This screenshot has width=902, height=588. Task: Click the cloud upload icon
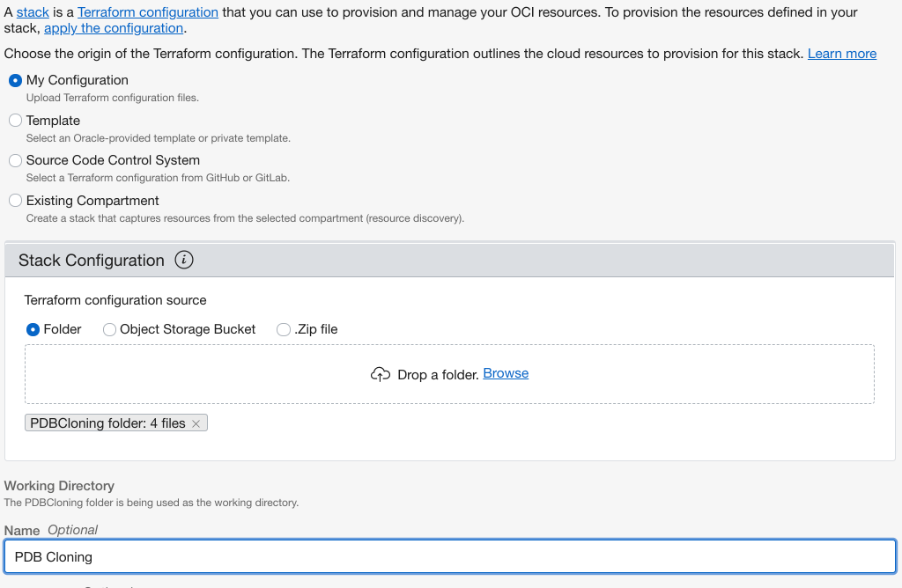(381, 374)
